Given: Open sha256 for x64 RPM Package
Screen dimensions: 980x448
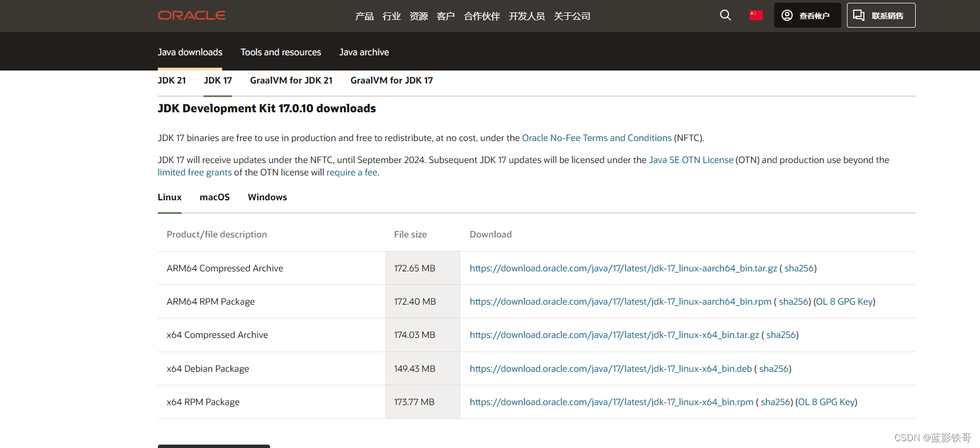Looking at the screenshot, I should click(775, 402).
